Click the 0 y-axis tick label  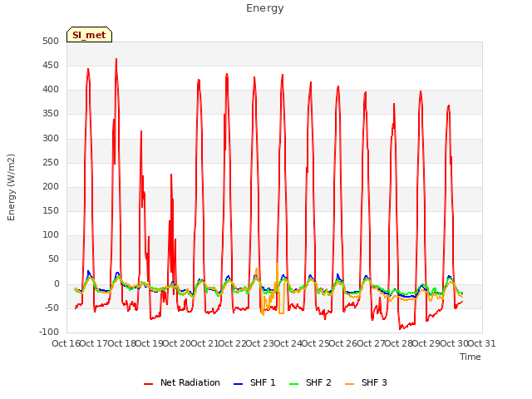click(x=57, y=284)
